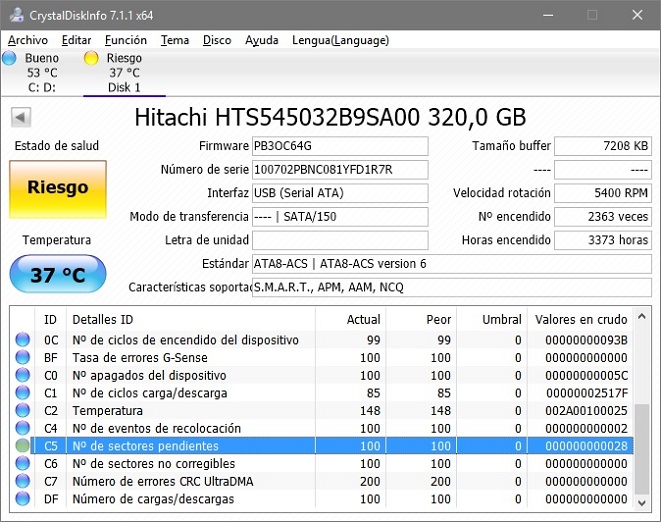This screenshot has width=661, height=522.
Task: Click status orb for sectores pendientes row
Action: [x=23, y=446]
